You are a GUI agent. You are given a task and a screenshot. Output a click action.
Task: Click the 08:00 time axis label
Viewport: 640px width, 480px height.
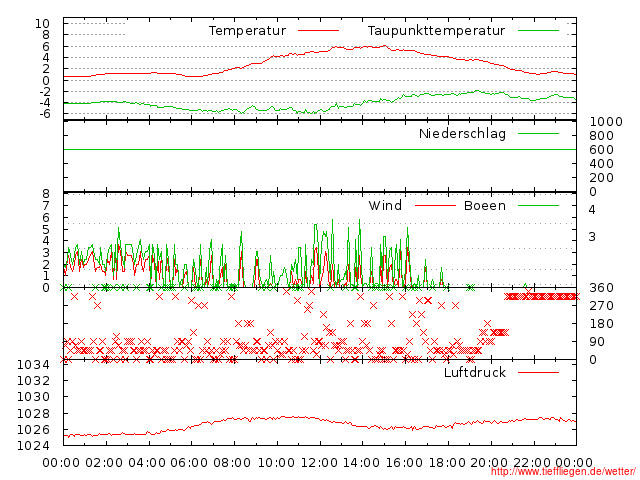tap(232, 463)
